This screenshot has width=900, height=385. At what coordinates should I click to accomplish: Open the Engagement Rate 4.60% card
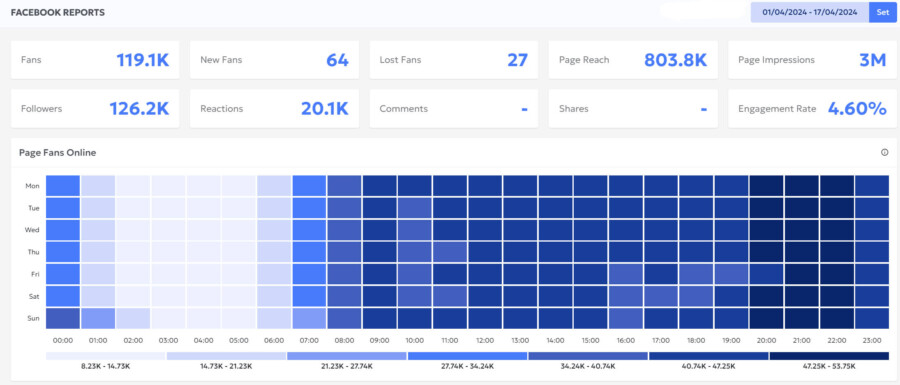click(813, 108)
